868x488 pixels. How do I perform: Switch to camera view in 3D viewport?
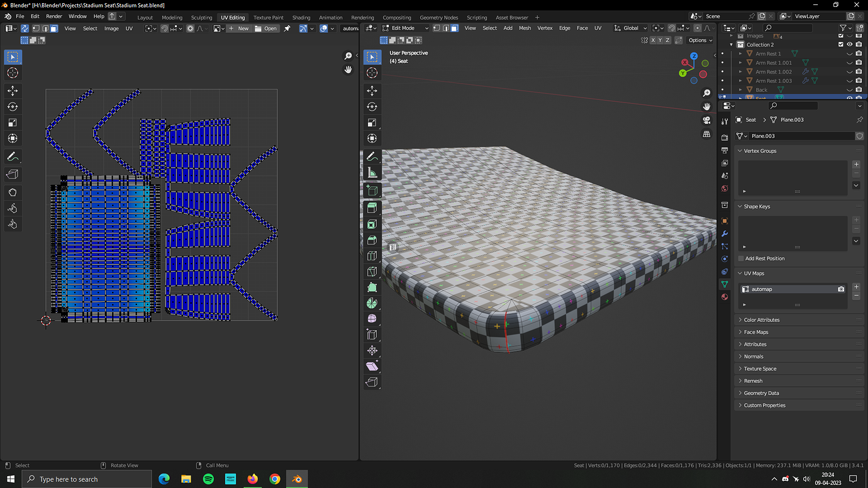point(707,120)
